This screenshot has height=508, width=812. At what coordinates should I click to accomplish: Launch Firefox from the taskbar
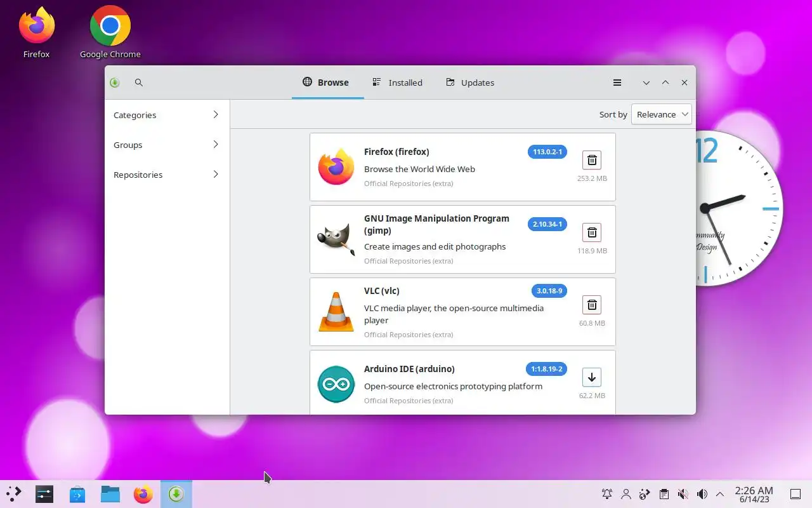coord(143,494)
